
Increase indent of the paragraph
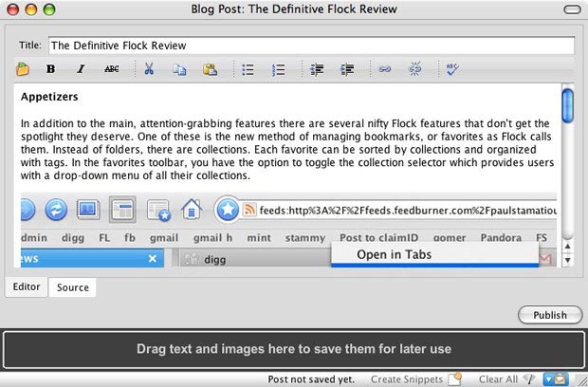[347, 69]
